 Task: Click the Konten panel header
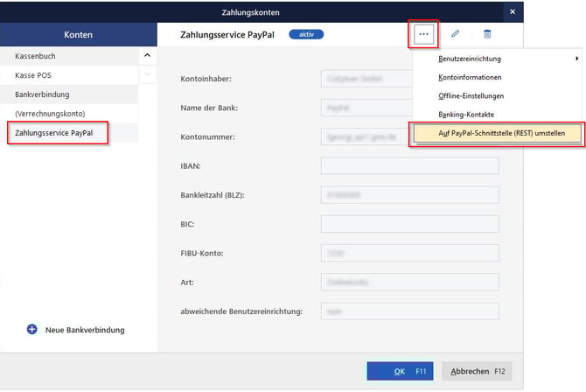pyautogui.click(x=78, y=34)
